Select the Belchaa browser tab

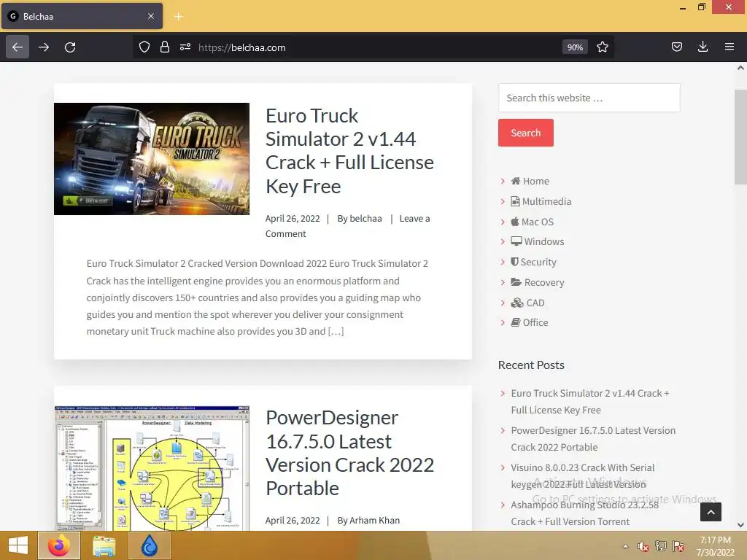(82, 16)
